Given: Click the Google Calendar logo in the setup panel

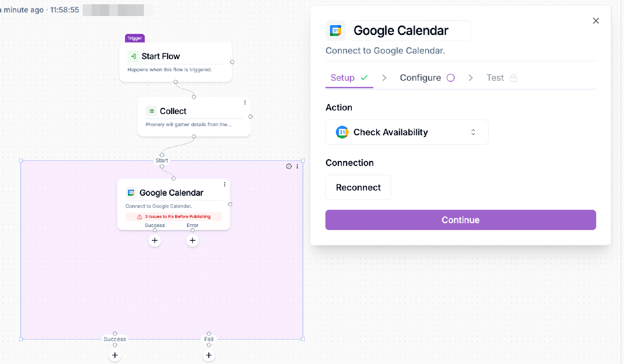Looking at the screenshot, I should 336,30.
